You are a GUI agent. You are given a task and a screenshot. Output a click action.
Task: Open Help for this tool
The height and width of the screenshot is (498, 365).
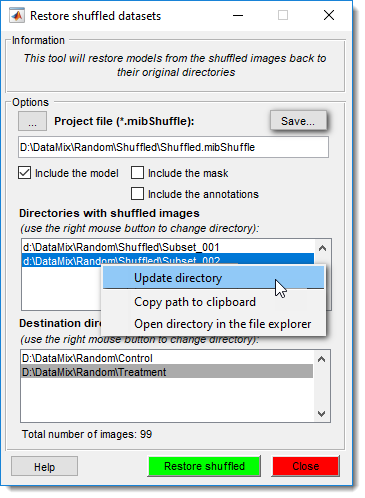[x=44, y=467]
